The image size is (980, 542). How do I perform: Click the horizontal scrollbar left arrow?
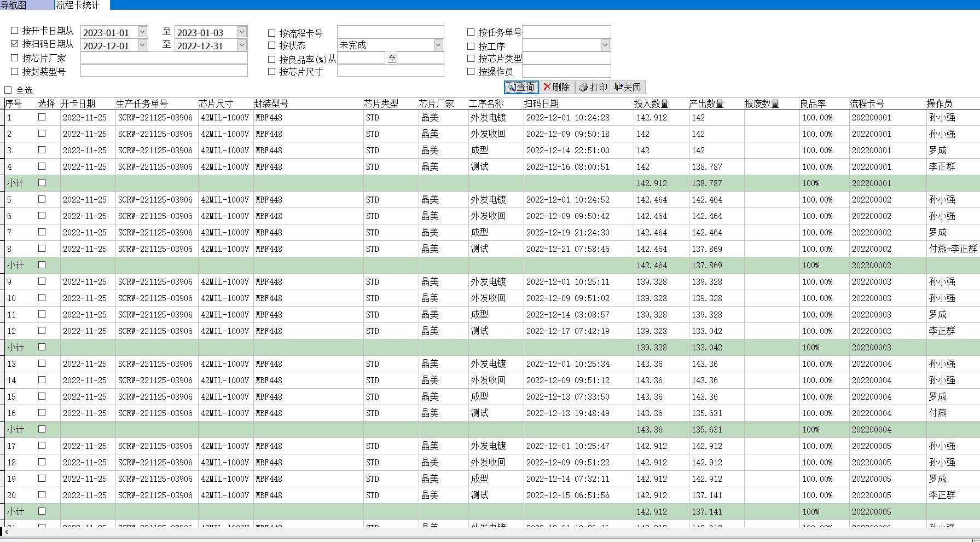[7, 532]
